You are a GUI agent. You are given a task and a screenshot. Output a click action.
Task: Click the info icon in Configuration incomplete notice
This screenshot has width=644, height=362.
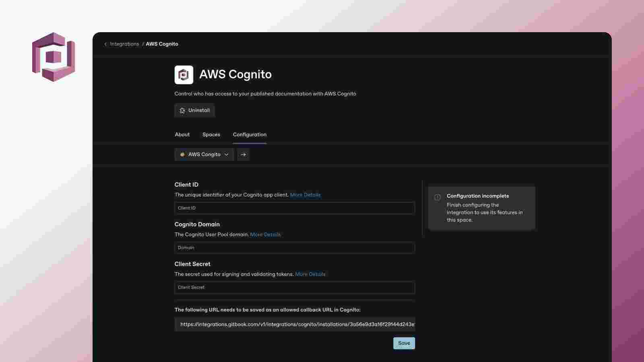coord(437,197)
